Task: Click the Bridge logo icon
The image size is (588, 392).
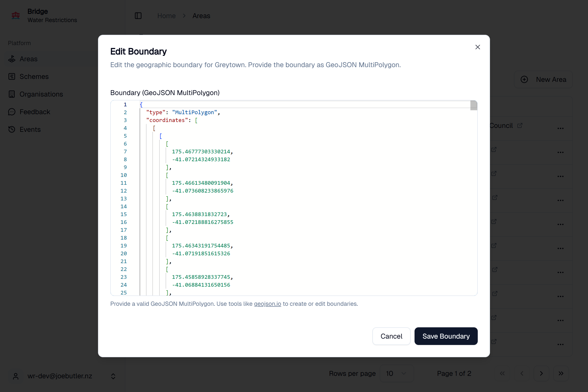Action: tap(15, 15)
